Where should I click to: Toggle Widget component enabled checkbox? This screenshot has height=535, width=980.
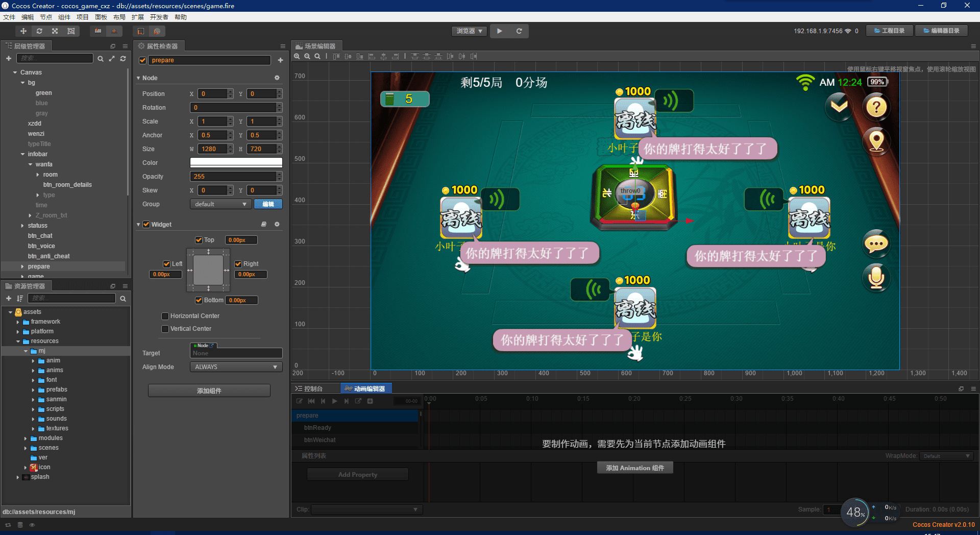(x=146, y=225)
